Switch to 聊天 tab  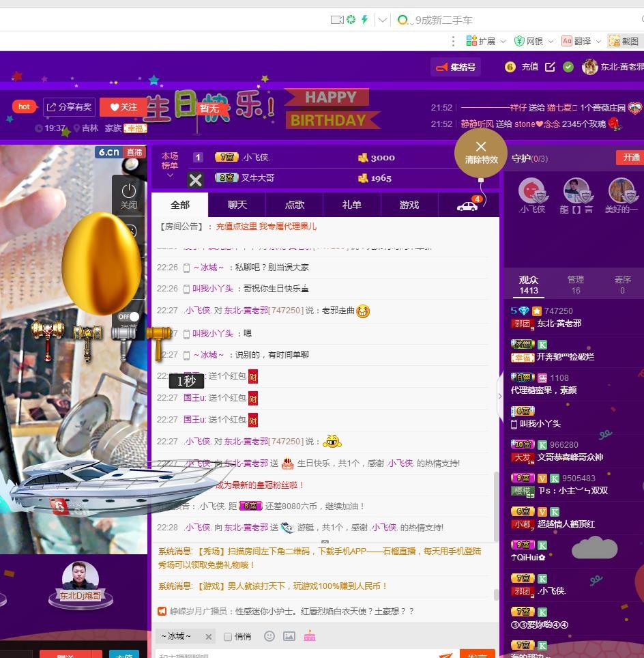(237, 205)
